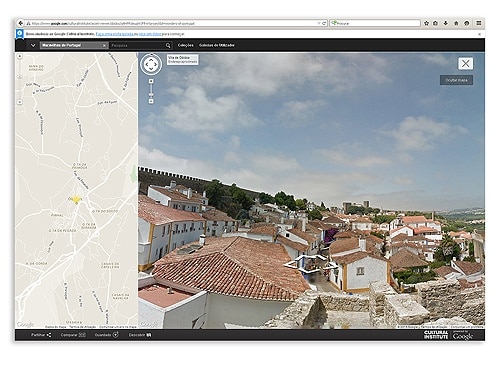The image size is (500, 375).
Task: Remove the Maravilhas de Portugal filter tag
Action: click(104, 45)
